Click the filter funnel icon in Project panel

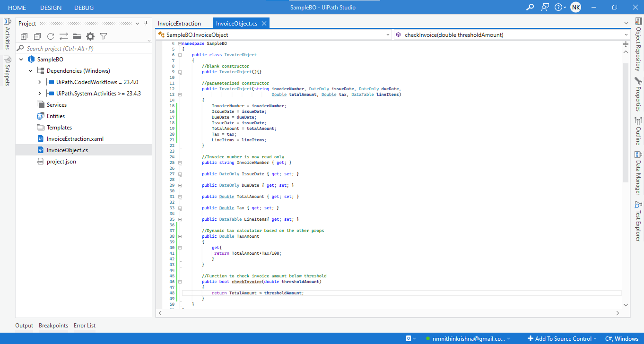click(x=104, y=36)
